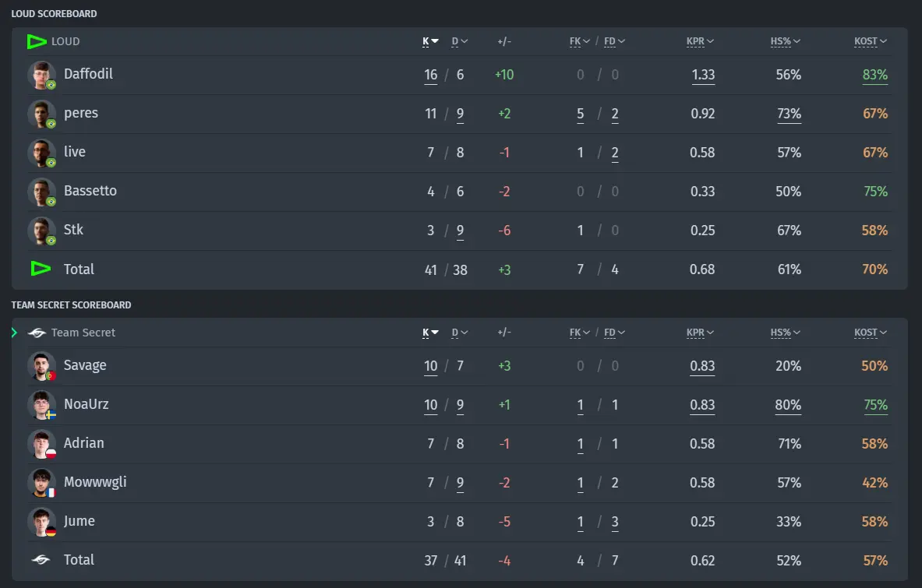This screenshot has height=588, width=922.
Task: Sort Team Secret table by D column
Action: 459,333
